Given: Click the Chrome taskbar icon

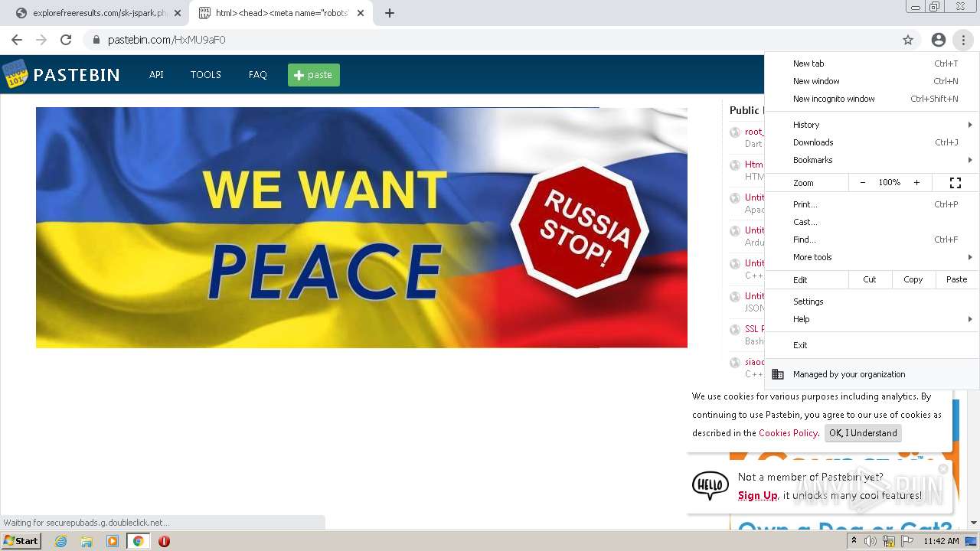Looking at the screenshot, I should click(x=139, y=541).
